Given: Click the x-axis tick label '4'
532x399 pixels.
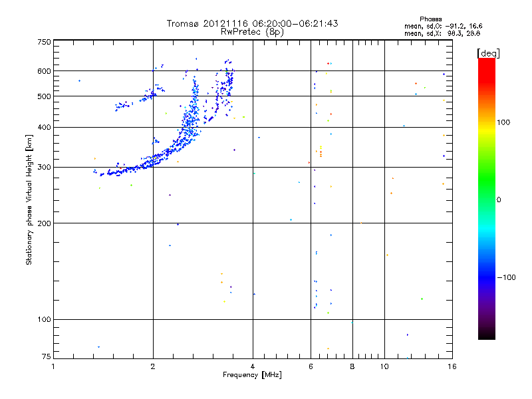Looking at the screenshot, I should tap(253, 366).
